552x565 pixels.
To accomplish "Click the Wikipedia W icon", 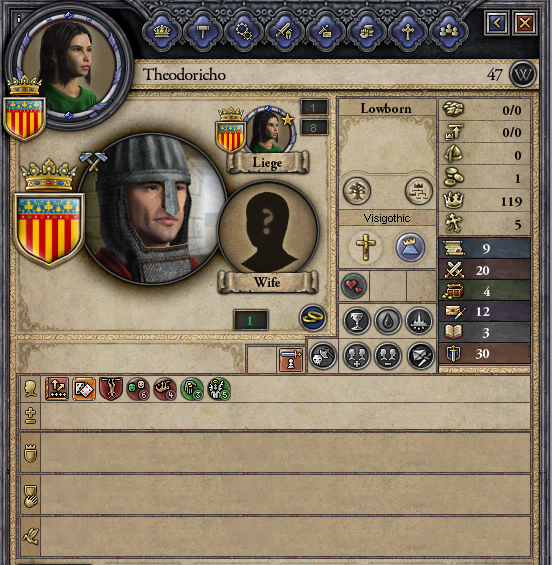I will (x=523, y=75).
